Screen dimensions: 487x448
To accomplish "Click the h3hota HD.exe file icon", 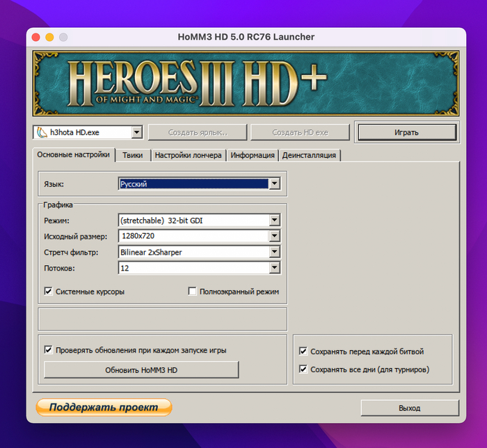I will [x=42, y=132].
